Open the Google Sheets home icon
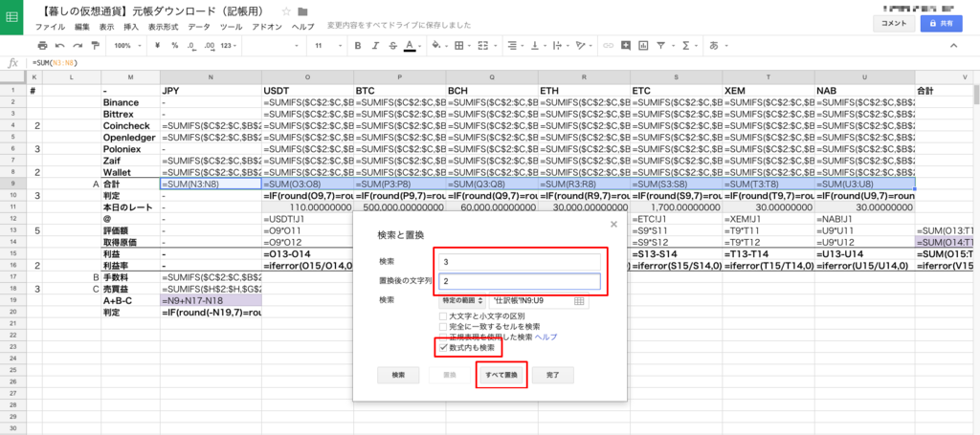Screen dimensions: 980x435 [11, 17]
